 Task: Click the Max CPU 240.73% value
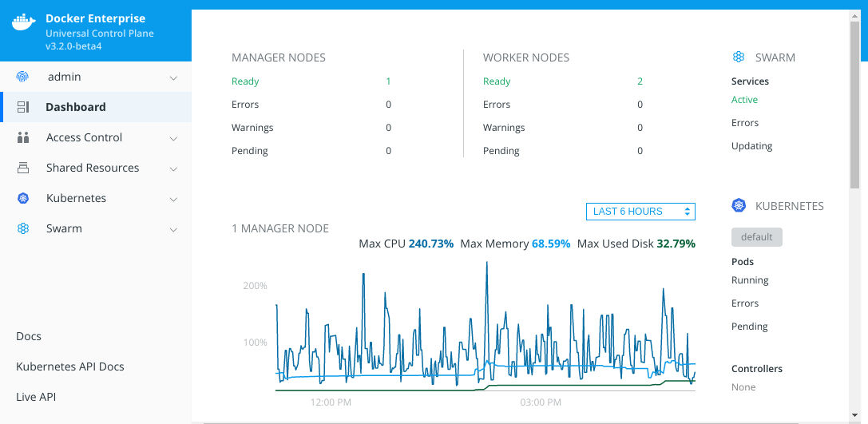431,244
